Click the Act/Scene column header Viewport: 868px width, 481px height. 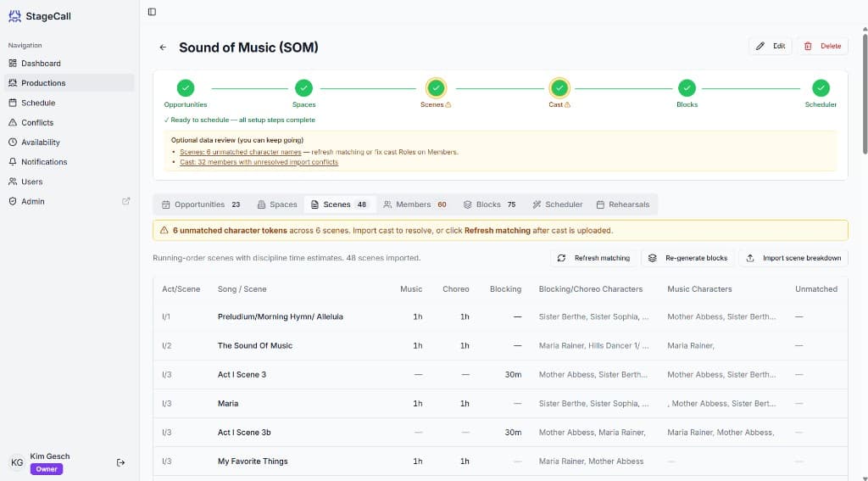coord(181,289)
